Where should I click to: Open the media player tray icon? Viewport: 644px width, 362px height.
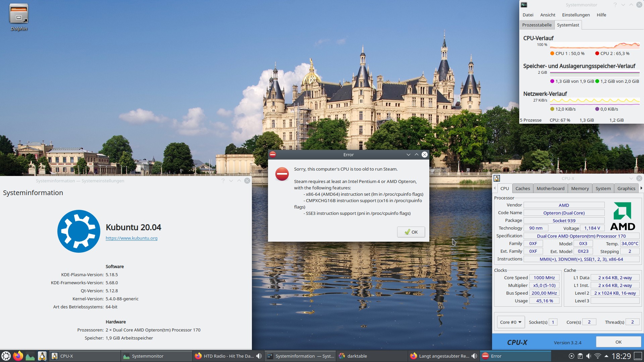(572, 356)
